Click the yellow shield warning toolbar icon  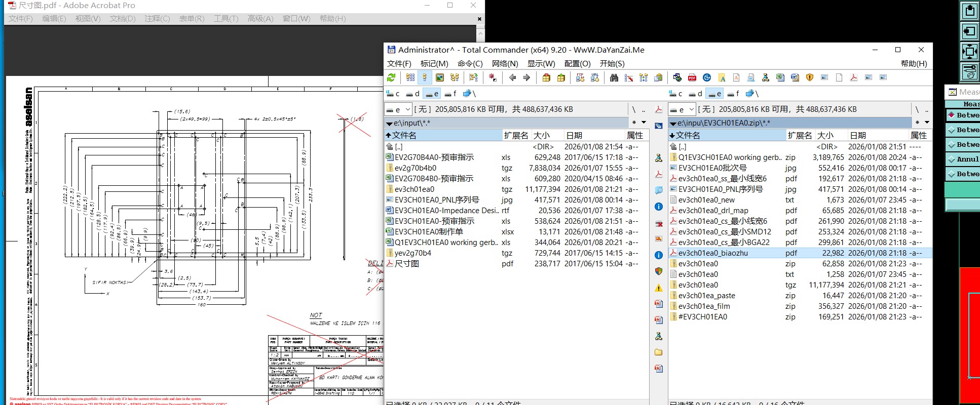coord(809,77)
